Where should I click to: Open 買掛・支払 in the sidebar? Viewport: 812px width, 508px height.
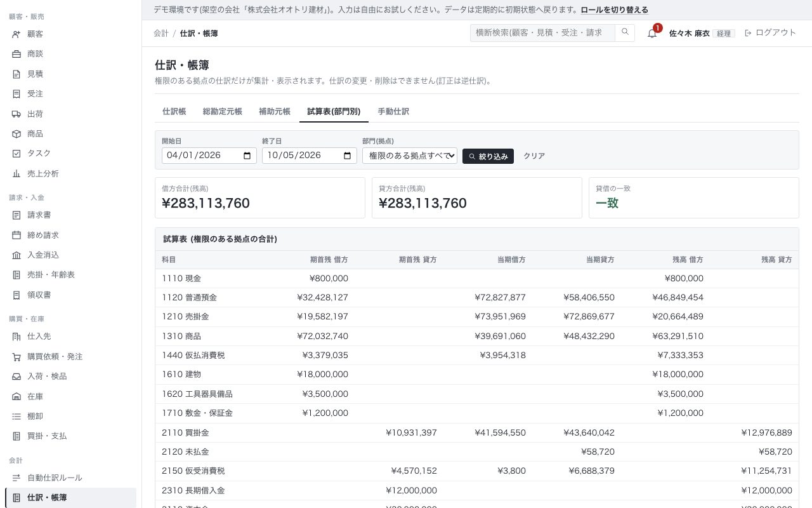point(70,436)
